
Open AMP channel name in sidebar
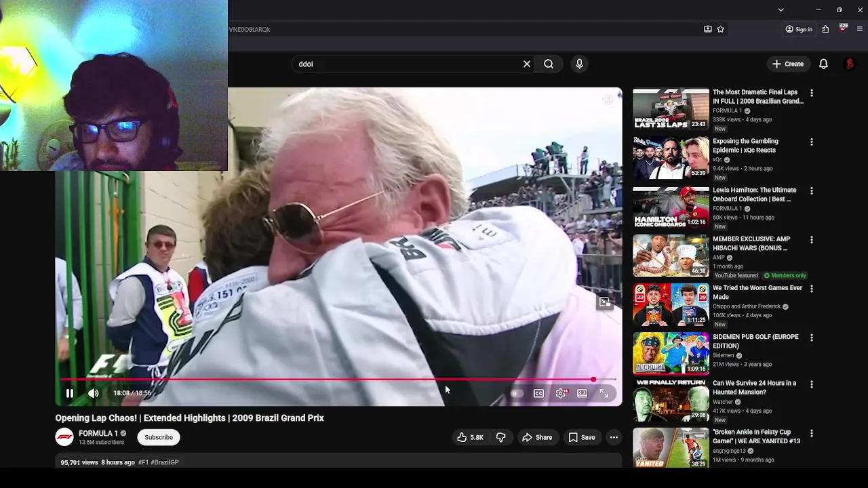718,258
